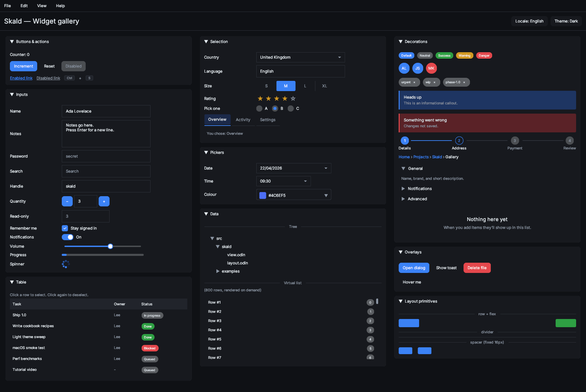Go to step 2 Address
Viewport: 586px width, 392px height.
coord(459,141)
